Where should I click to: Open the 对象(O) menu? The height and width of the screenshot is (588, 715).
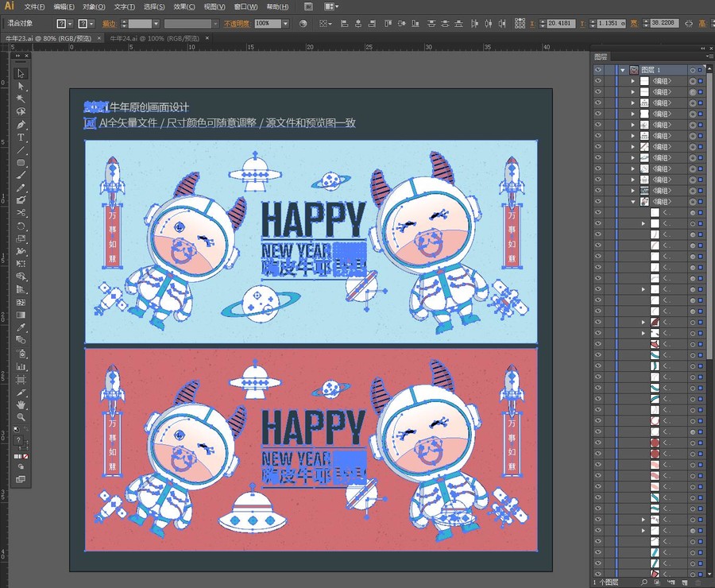click(94, 7)
